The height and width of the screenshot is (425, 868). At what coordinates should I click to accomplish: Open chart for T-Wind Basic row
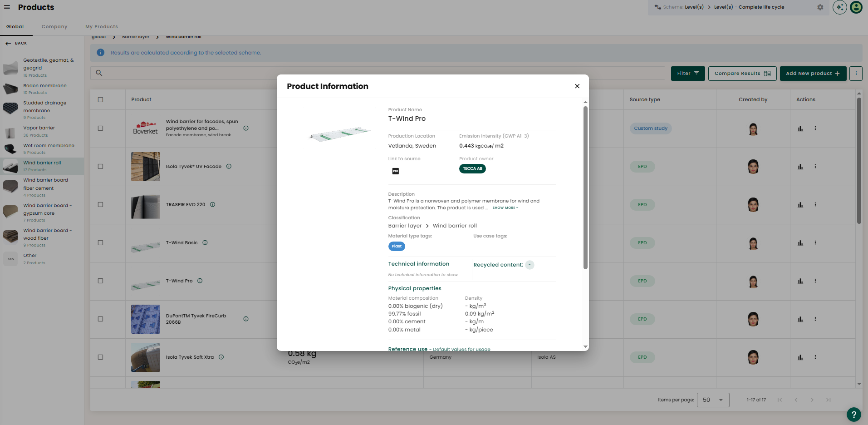tap(800, 243)
